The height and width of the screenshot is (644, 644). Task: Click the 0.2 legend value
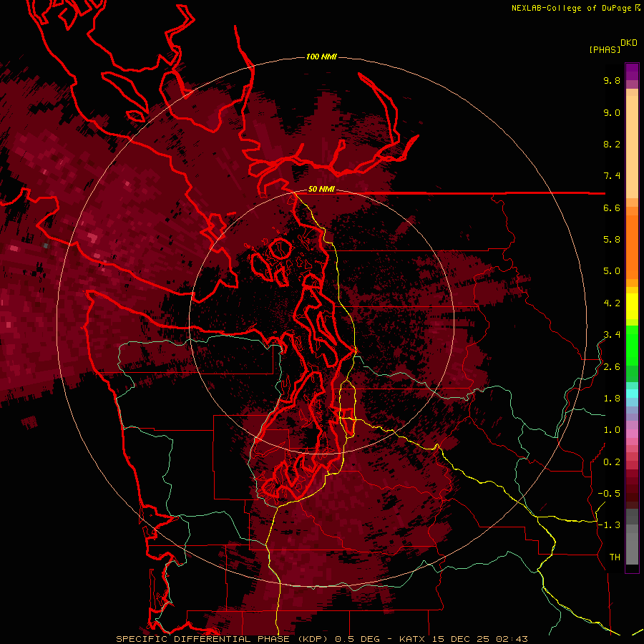pyautogui.click(x=612, y=462)
